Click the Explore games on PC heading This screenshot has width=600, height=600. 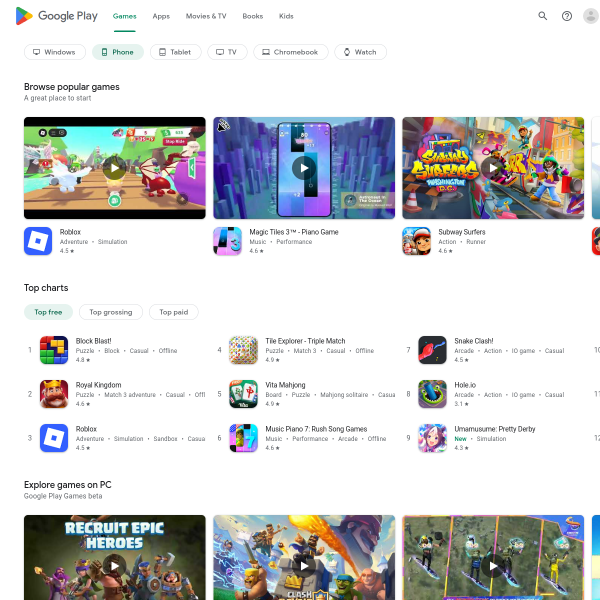pos(67,485)
